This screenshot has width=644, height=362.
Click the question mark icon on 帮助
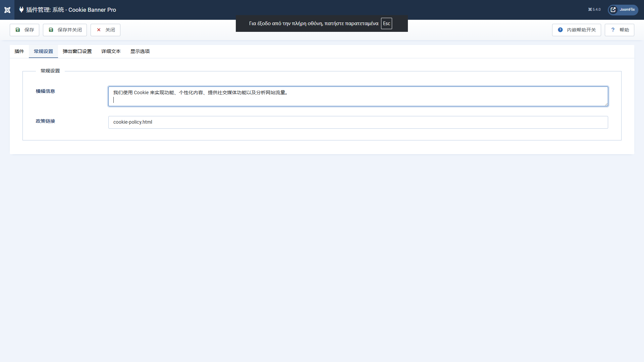point(613,30)
